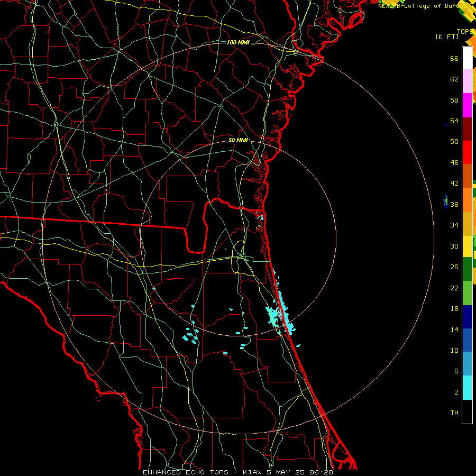
Task: Pick the gold legend swatch beside 34
Action: coord(467,224)
